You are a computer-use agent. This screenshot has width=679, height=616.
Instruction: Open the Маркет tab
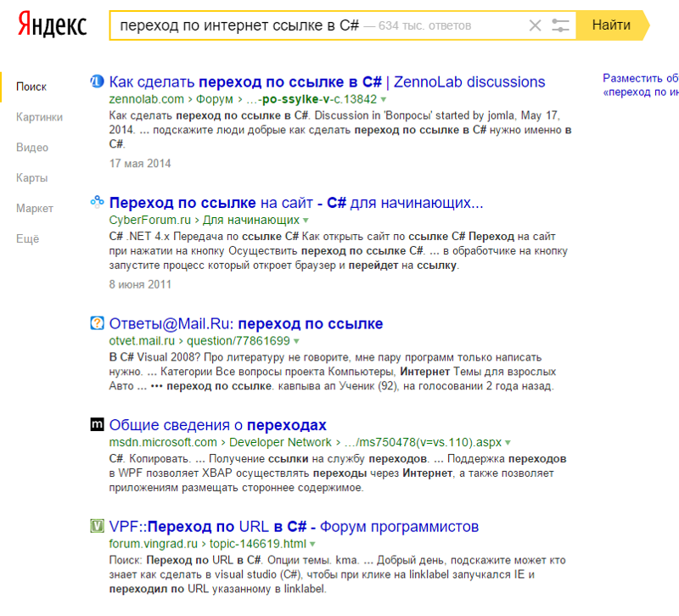35,208
